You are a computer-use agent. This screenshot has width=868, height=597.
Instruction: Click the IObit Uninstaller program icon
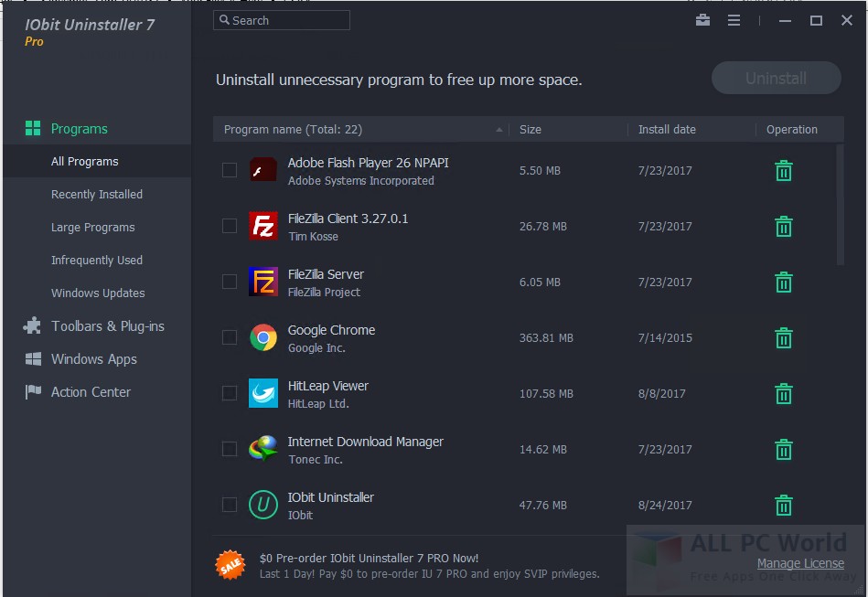coord(263,505)
